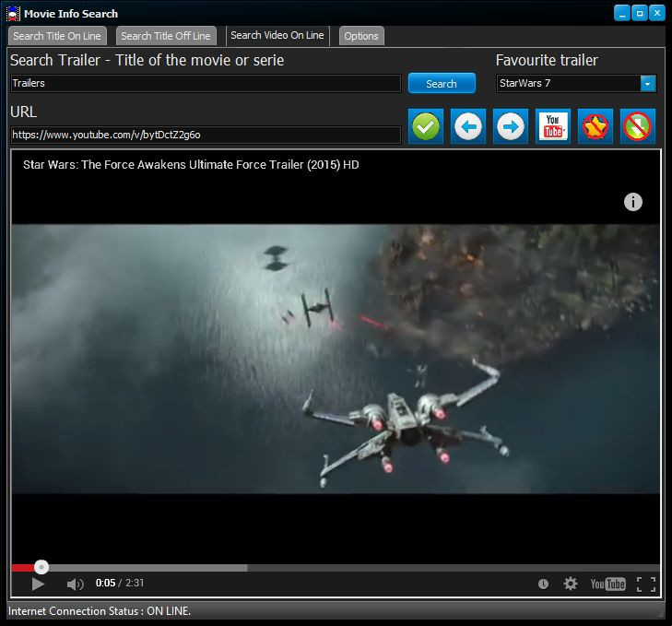Click the blue Search button
The image size is (672, 626).
[442, 83]
